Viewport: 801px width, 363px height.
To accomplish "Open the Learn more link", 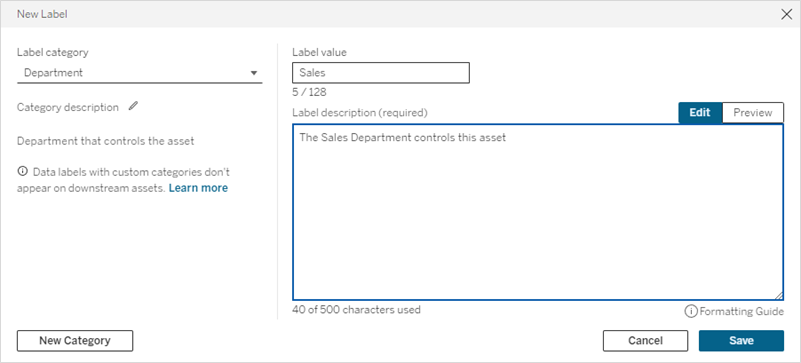I will coord(198,188).
